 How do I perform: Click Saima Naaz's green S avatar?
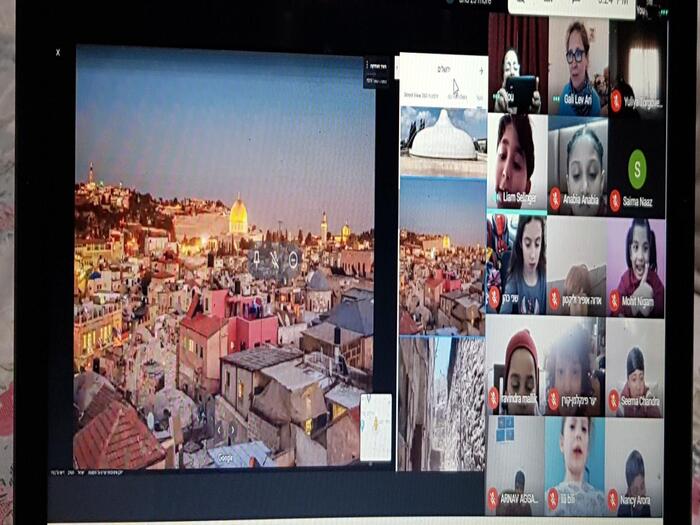point(637,169)
